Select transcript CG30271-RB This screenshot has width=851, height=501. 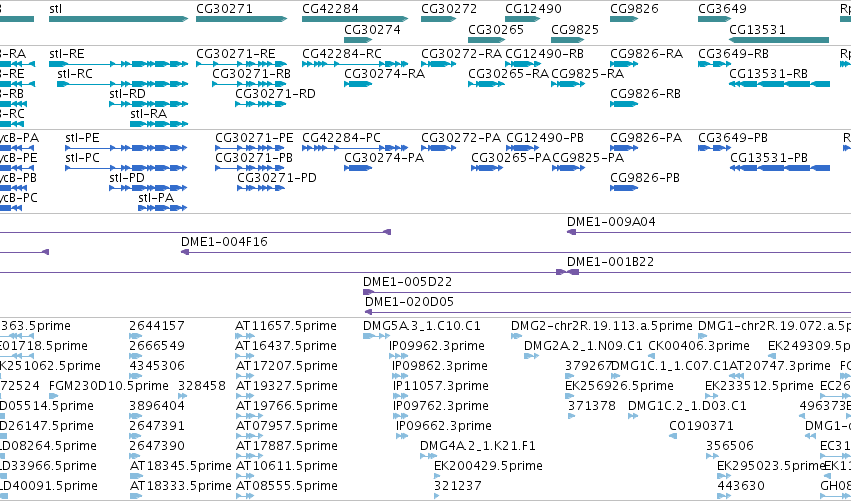pos(250,84)
